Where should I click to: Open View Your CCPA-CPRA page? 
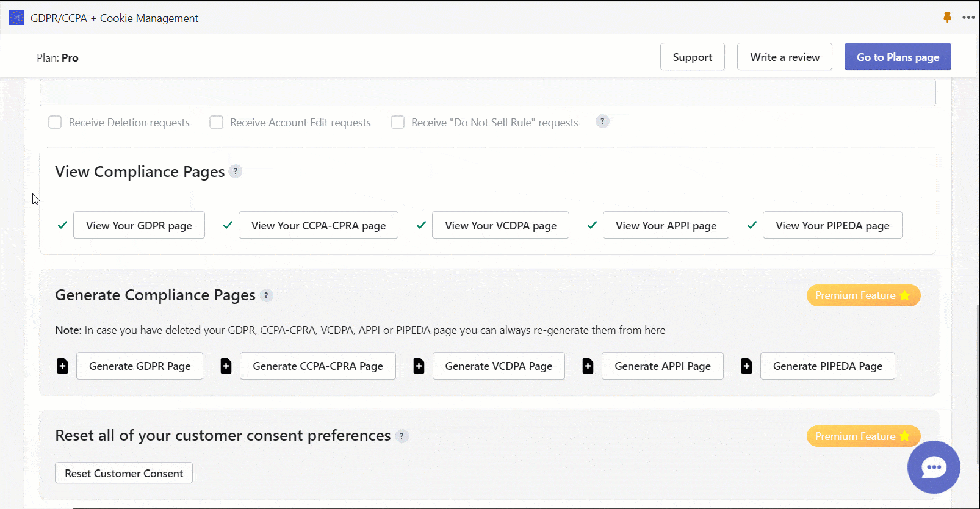click(x=319, y=225)
